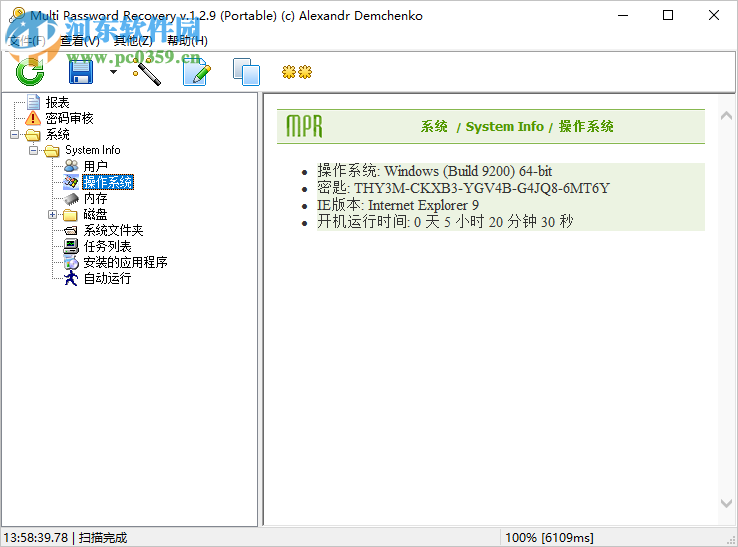Maximize the Multi Password Recovery window

668,16
